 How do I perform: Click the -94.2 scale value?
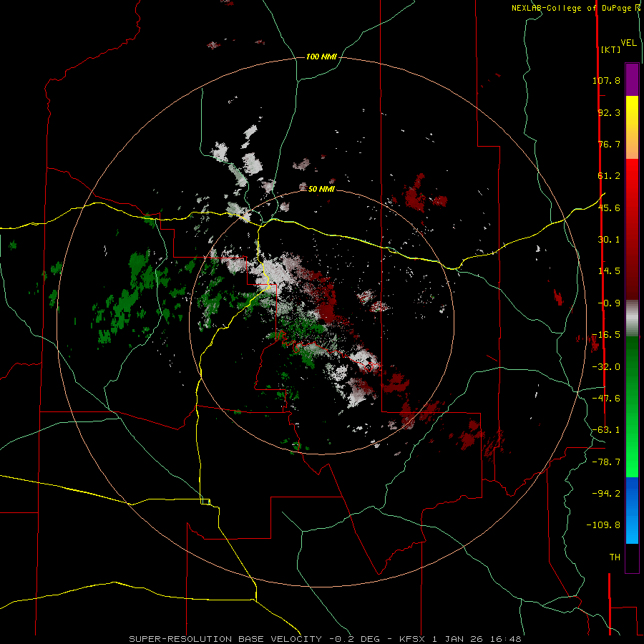(606, 493)
